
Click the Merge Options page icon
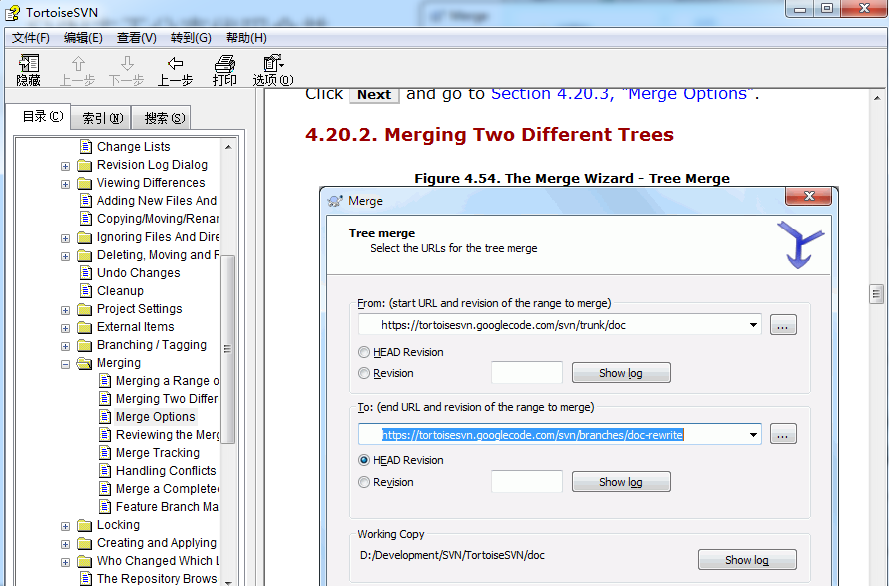(105, 417)
